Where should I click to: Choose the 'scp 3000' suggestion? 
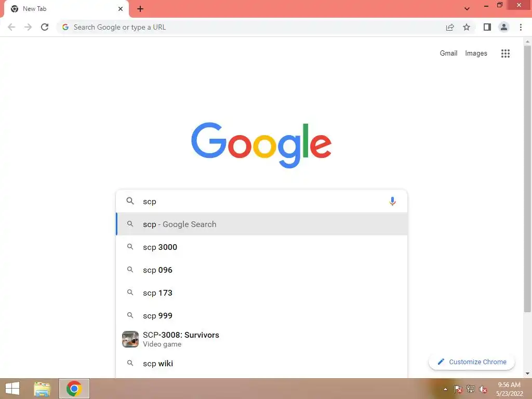[x=262, y=247]
